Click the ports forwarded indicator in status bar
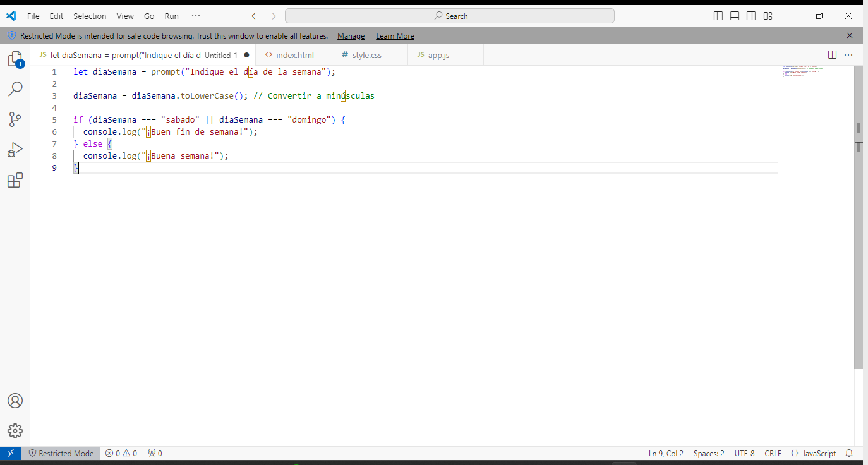Screen dimensions: 868x465 (x=155, y=453)
